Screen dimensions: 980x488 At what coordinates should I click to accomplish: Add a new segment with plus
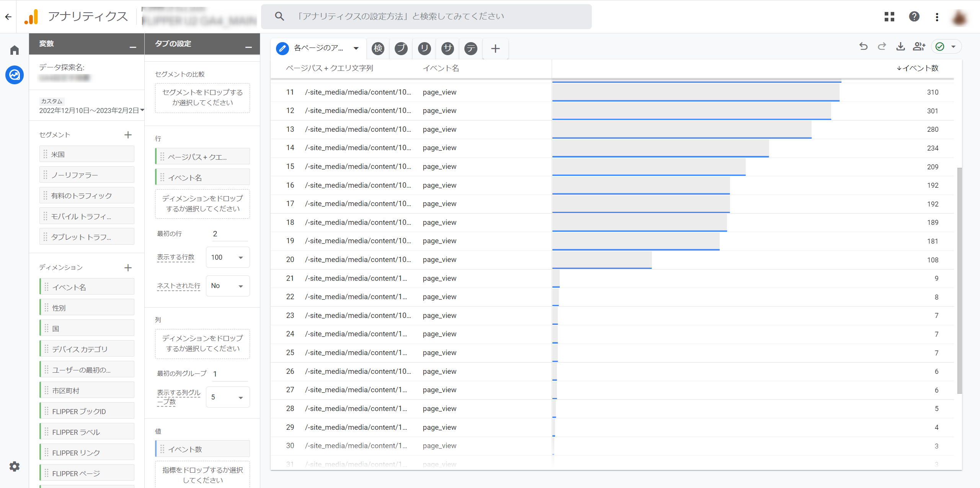point(128,135)
